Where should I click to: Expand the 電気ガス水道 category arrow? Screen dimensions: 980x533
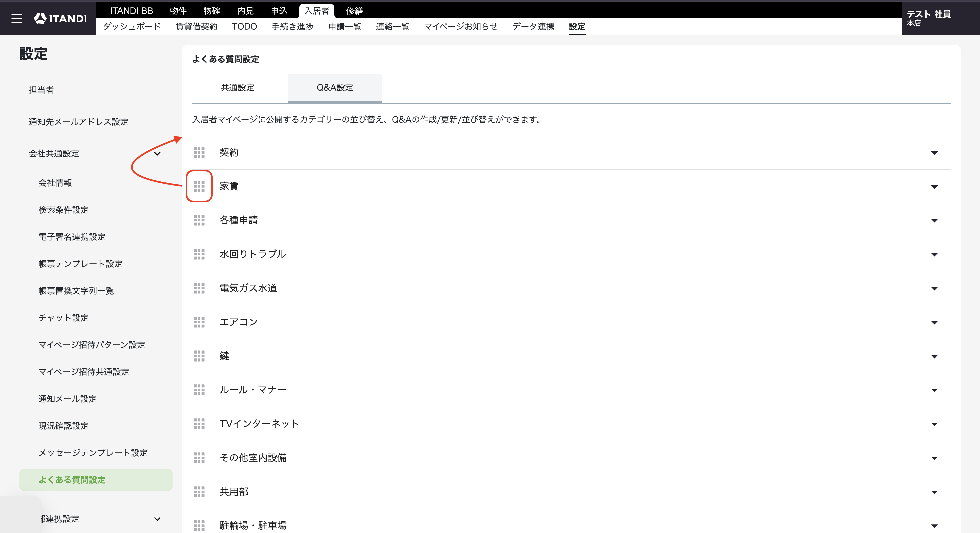pyautogui.click(x=934, y=288)
